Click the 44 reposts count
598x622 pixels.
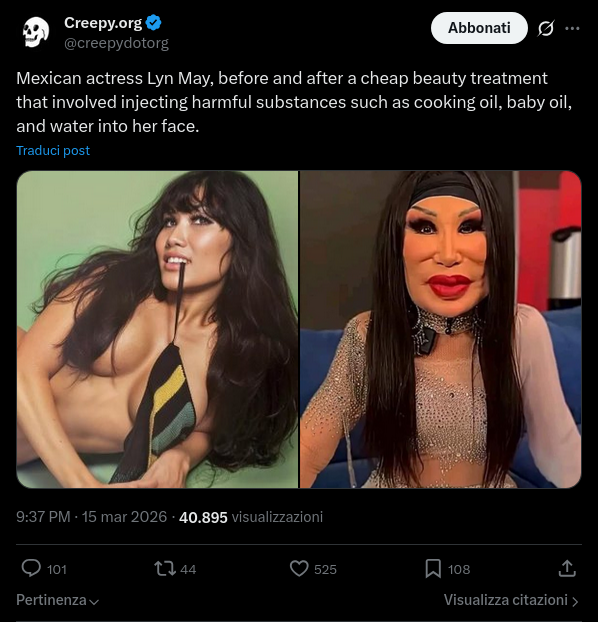pyautogui.click(x=188, y=570)
